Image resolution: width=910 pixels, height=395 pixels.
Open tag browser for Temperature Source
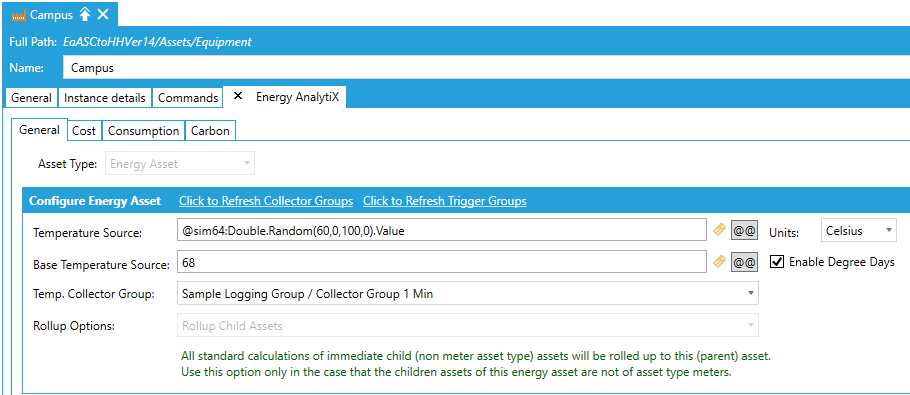[x=719, y=230]
